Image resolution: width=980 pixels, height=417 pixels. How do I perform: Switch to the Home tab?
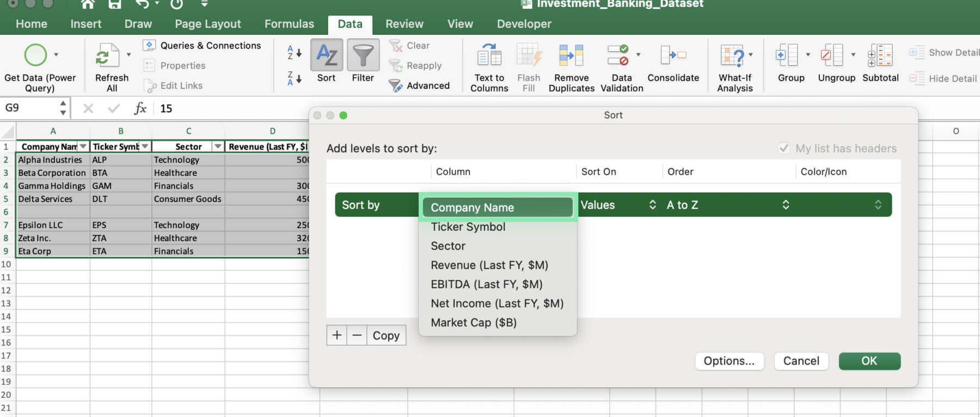(x=32, y=24)
